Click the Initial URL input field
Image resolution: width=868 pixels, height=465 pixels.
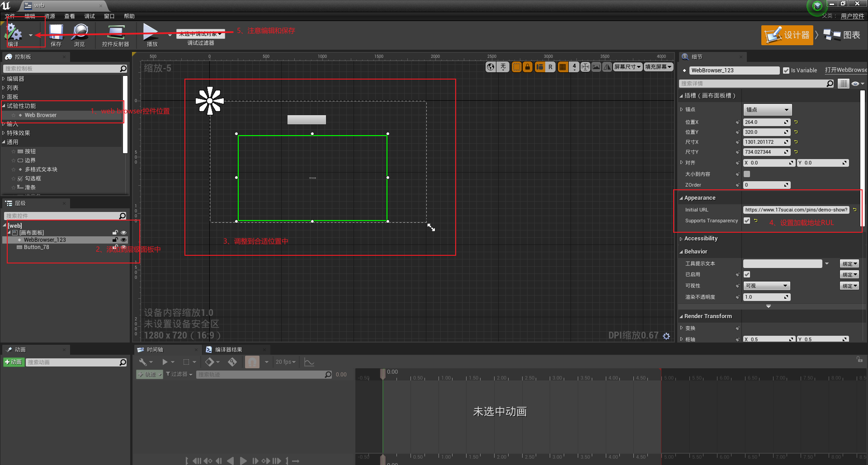[796, 209]
